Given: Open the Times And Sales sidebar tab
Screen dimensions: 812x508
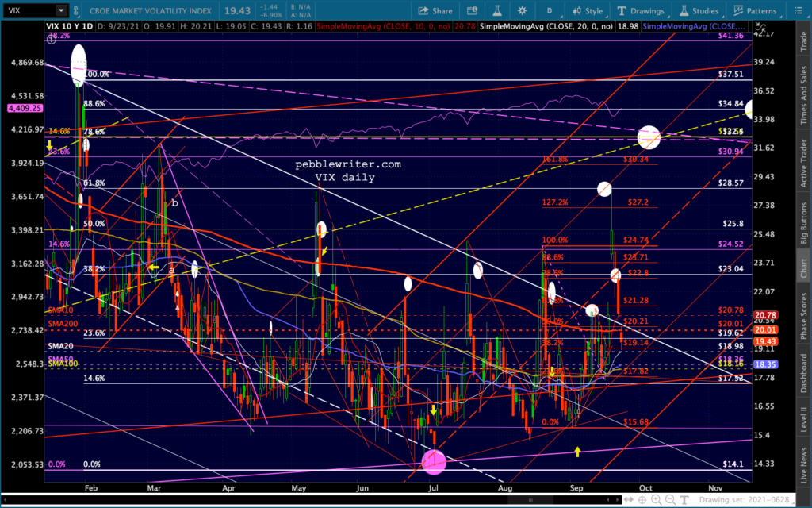Looking at the screenshot, I should [804, 94].
